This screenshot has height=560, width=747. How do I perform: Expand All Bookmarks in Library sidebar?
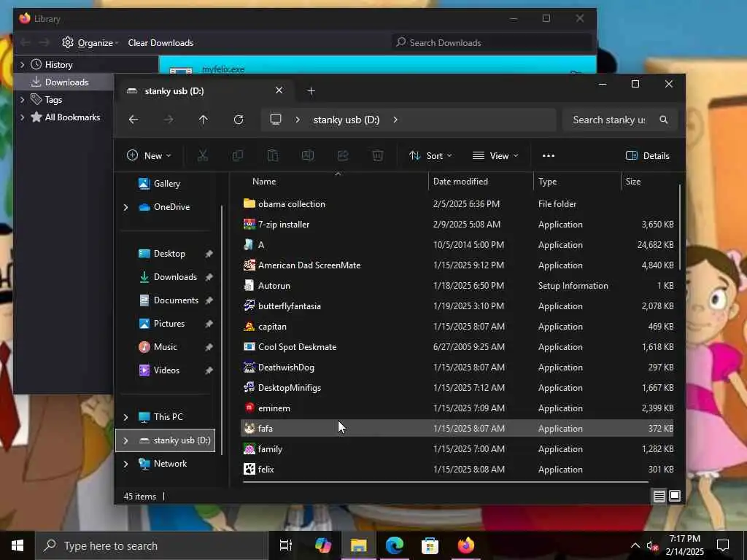pos(22,117)
